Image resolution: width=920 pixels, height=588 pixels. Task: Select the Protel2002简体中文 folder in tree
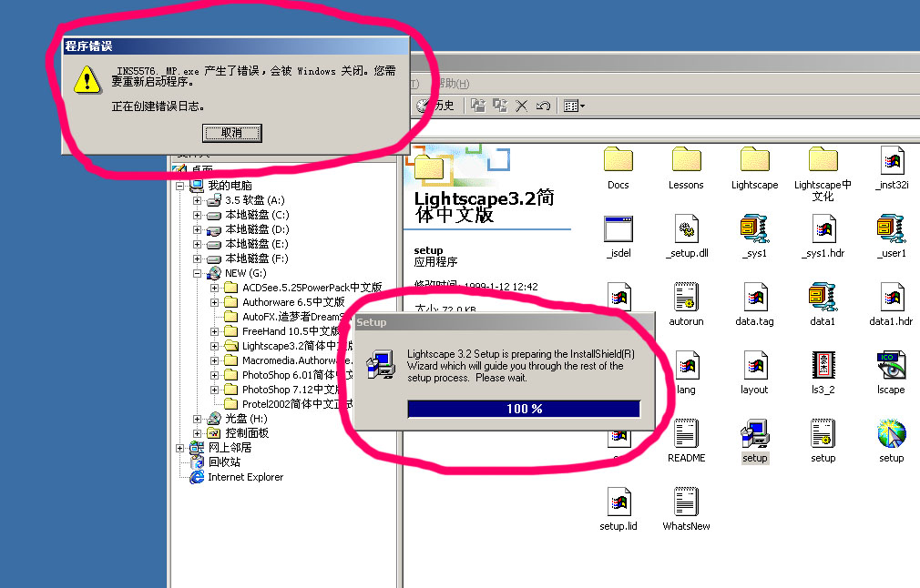(x=297, y=404)
